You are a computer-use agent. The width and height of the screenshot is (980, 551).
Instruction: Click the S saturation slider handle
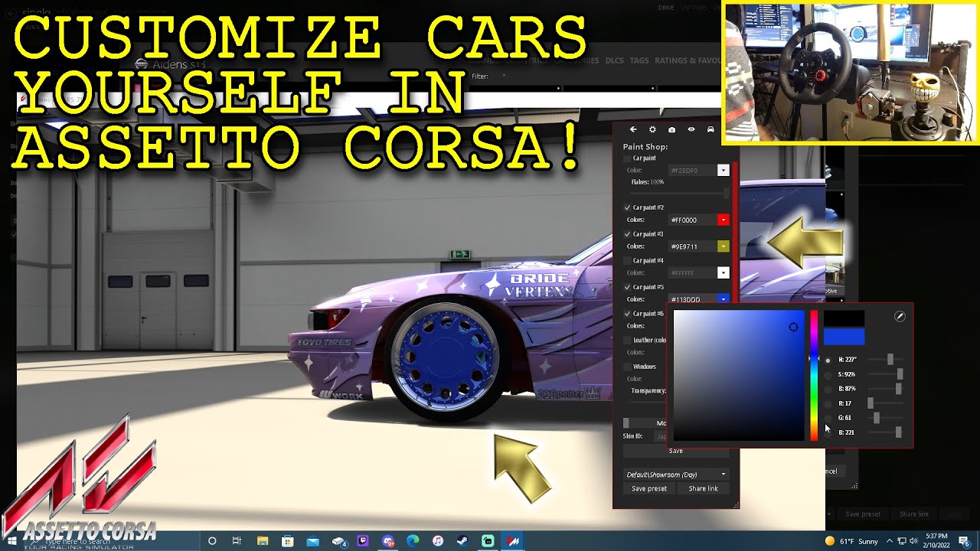coord(900,374)
